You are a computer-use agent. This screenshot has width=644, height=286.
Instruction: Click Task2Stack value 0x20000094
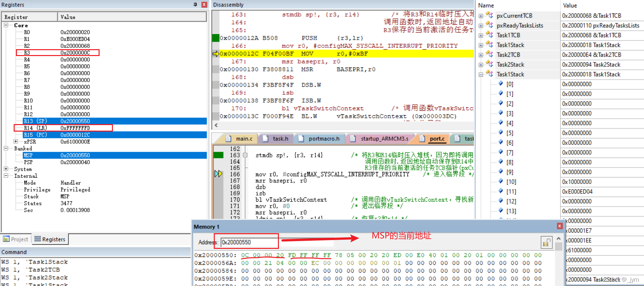click(591, 64)
